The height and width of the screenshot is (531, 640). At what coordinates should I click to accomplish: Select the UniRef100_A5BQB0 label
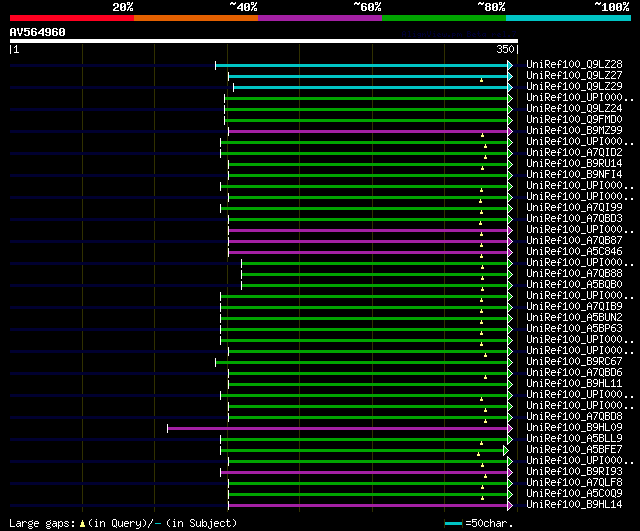[574, 284]
